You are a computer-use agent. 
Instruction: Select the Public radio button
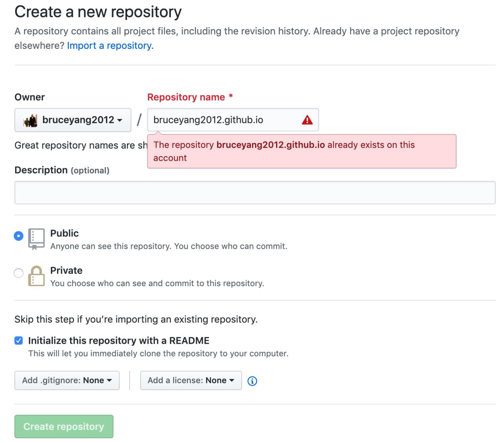tap(19, 236)
